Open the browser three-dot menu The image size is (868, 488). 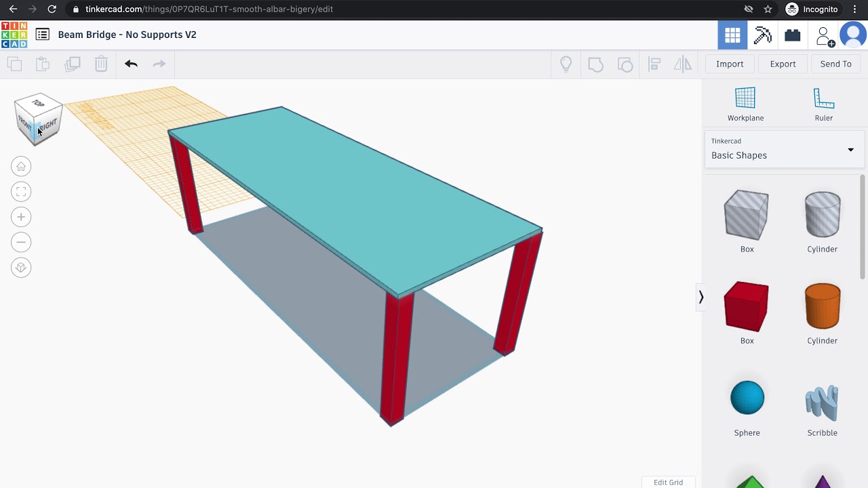(x=855, y=9)
